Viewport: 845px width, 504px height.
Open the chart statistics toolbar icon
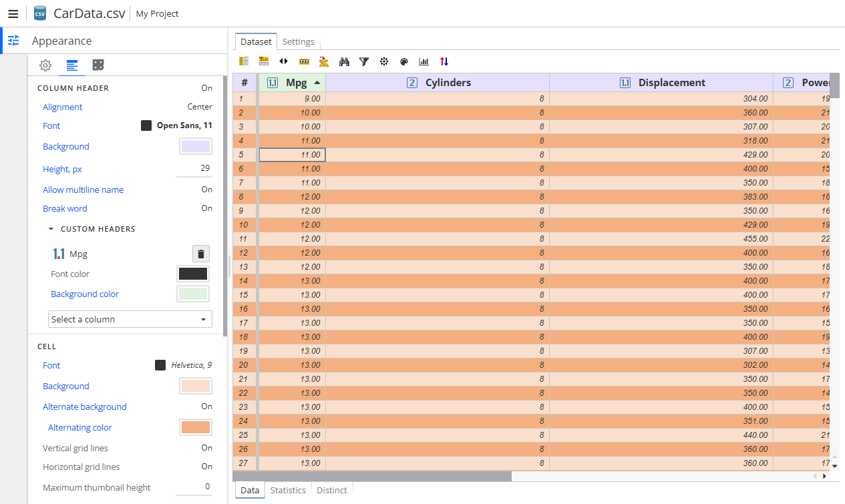424,61
